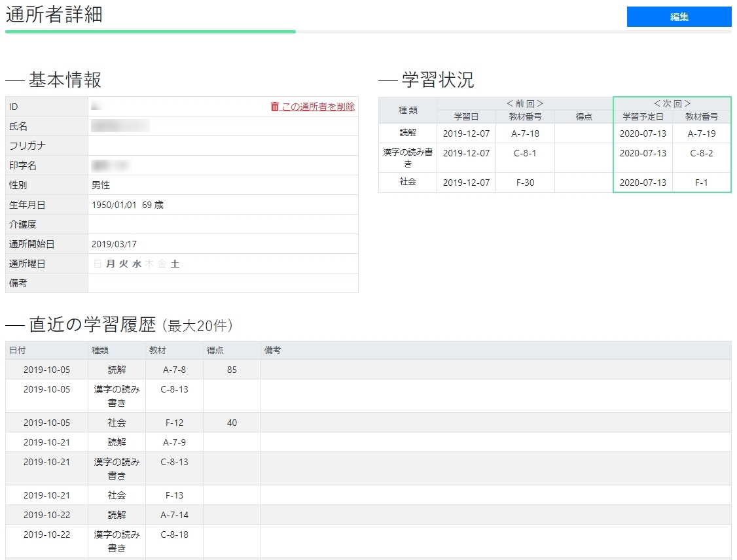Select next material number C-8-2
Screen dimensions: 737x560
pos(702,153)
